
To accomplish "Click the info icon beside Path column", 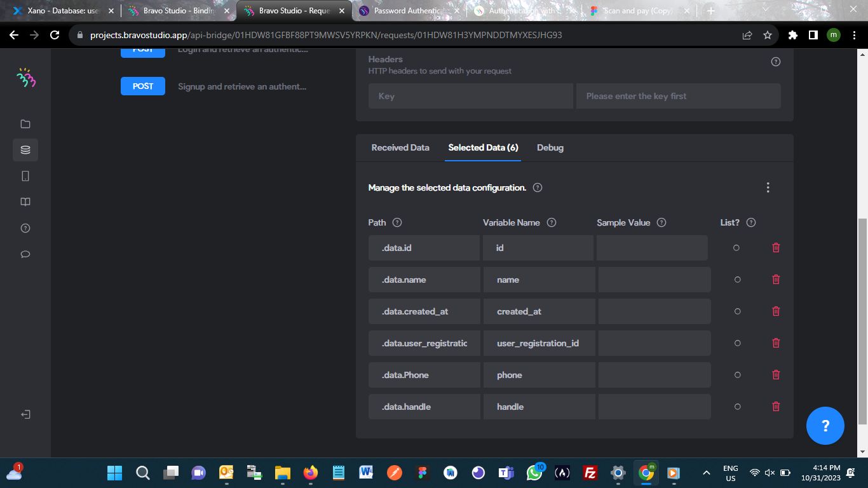I will [x=397, y=222].
